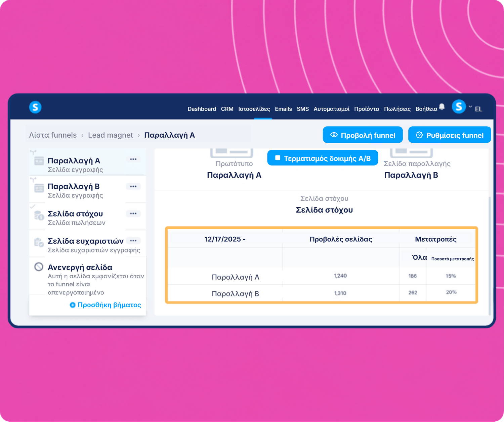Image resolution: width=504 pixels, height=422 pixels.
Task: Click the Παραλλαγή Α row in results table
Action: [x=322, y=276]
